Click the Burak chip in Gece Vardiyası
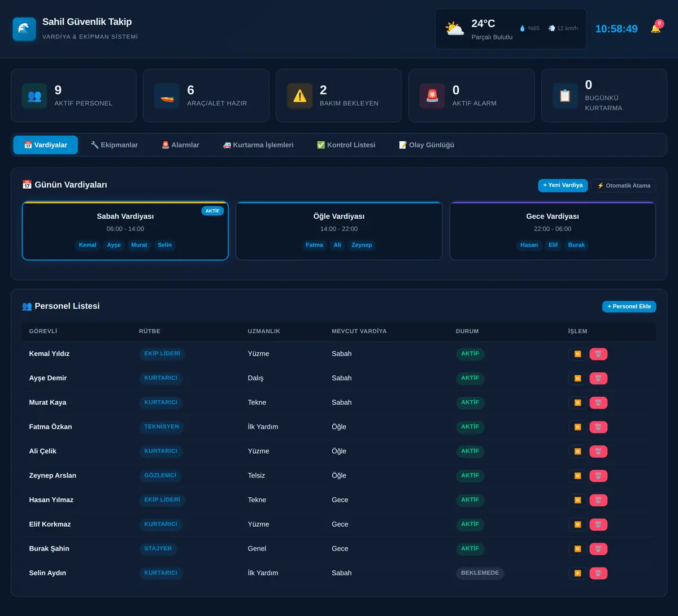The width and height of the screenshot is (678, 616). click(576, 245)
